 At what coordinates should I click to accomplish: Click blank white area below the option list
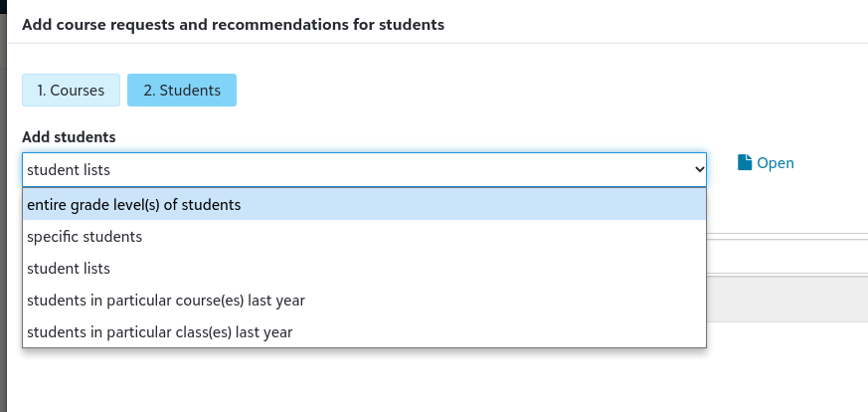click(398, 383)
